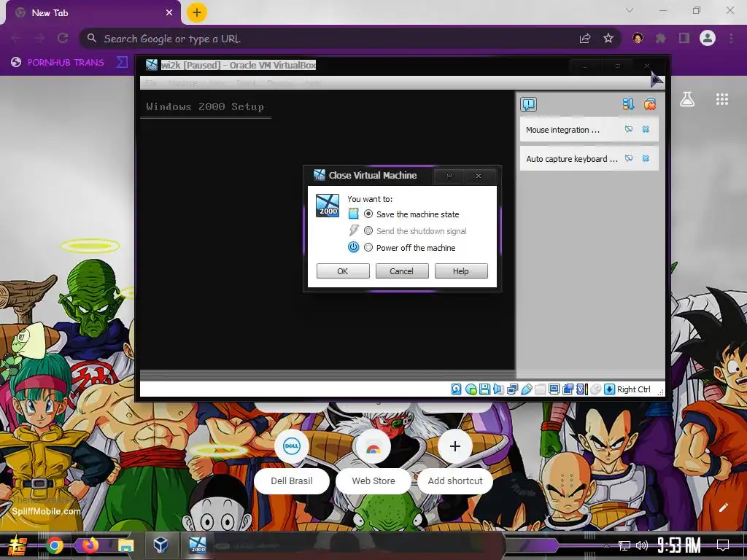Open the Chrome profile avatar
Image resolution: width=747 pixels, height=560 pixels.
pos(708,38)
